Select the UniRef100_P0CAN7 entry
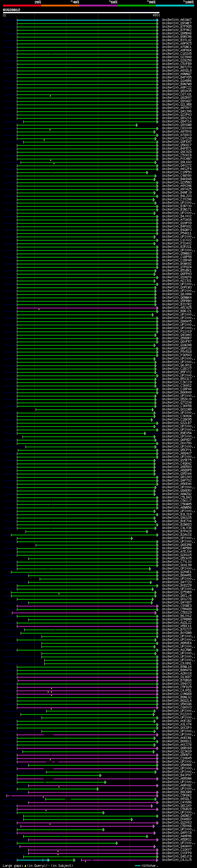The width and height of the screenshot is (197, 868). 176,159
